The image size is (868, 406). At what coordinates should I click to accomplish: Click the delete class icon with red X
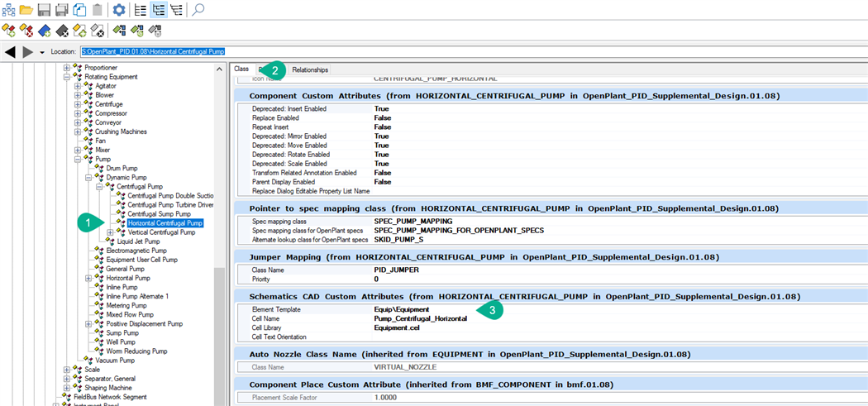tap(26, 30)
